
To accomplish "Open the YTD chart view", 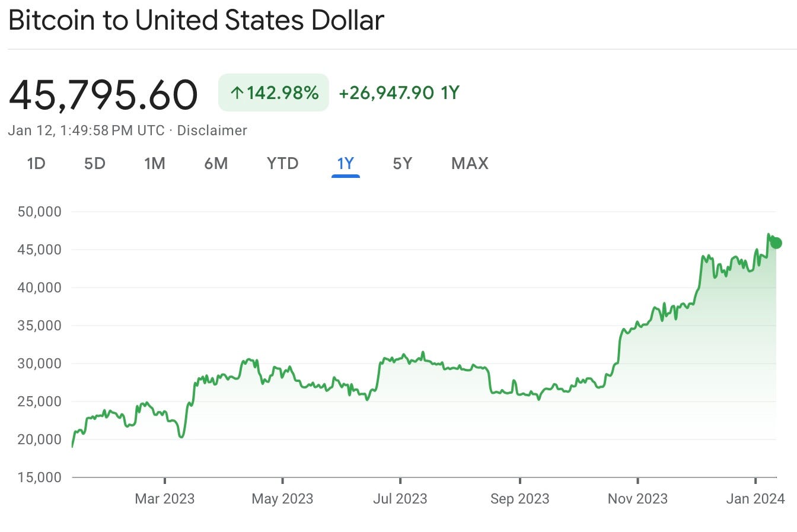I will click(282, 164).
